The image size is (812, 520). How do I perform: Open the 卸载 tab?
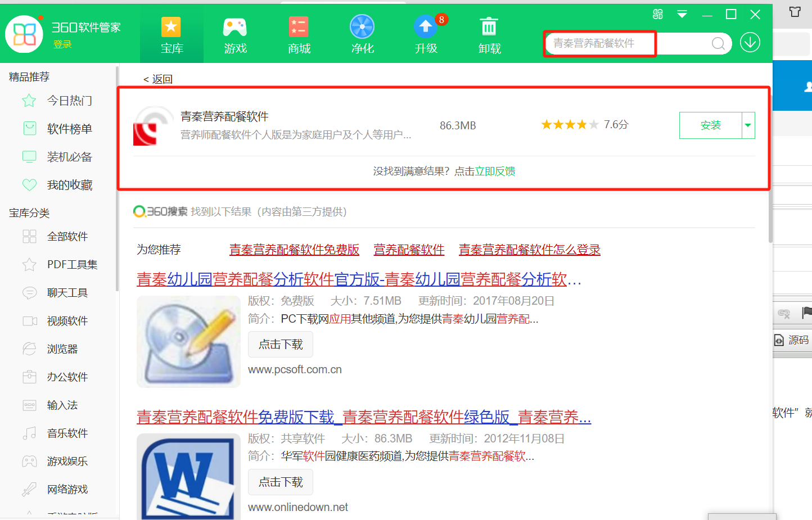click(489, 35)
